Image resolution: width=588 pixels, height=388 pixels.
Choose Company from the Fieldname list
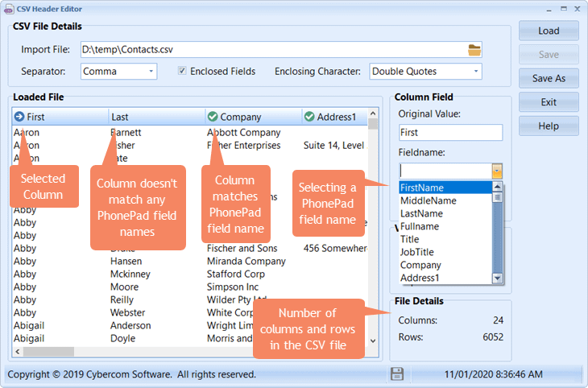[x=445, y=265]
